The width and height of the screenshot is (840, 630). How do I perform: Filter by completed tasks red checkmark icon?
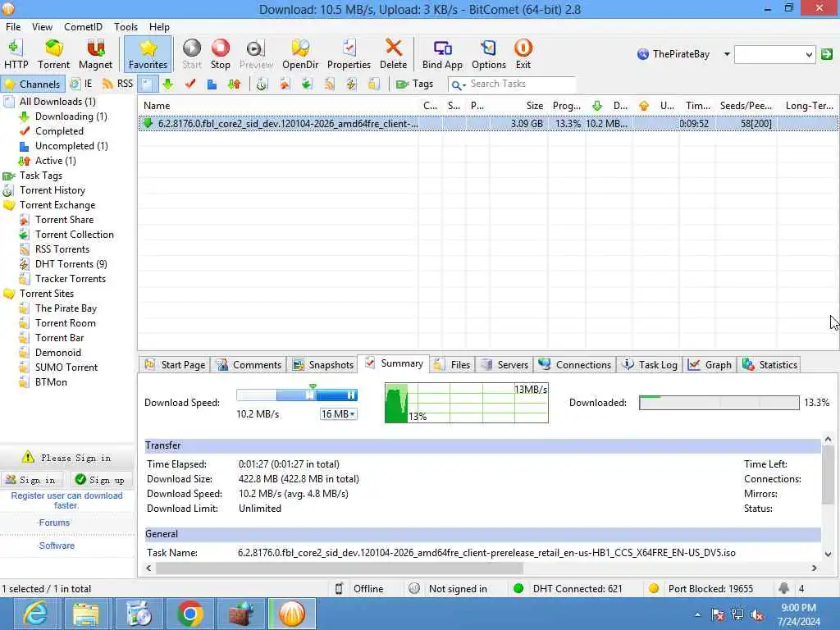190,84
